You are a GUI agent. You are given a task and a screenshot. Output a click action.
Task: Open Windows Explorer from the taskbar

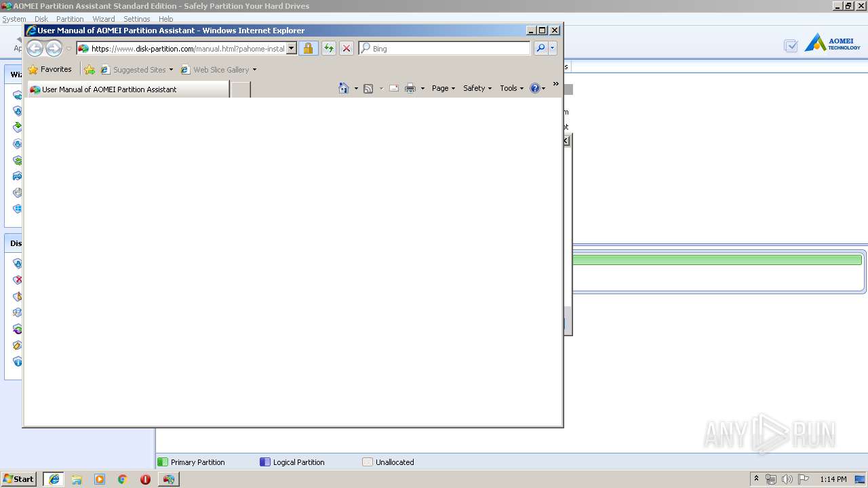click(77, 479)
